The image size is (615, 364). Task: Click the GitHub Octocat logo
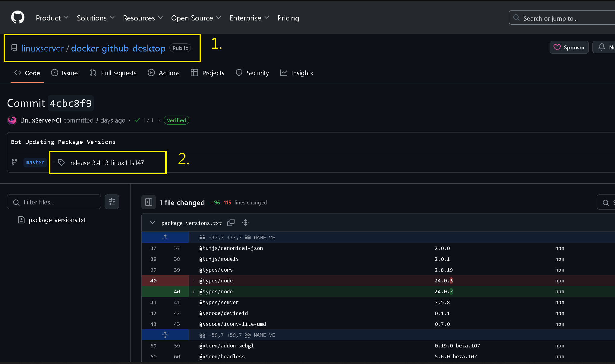pos(18,17)
